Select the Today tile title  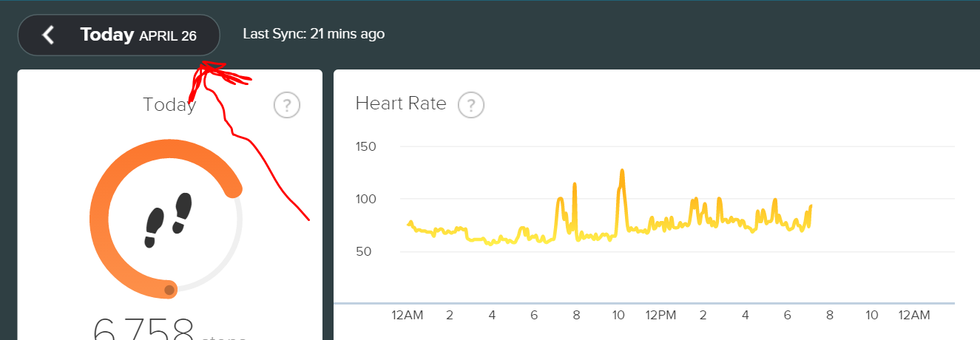[169, 105]
